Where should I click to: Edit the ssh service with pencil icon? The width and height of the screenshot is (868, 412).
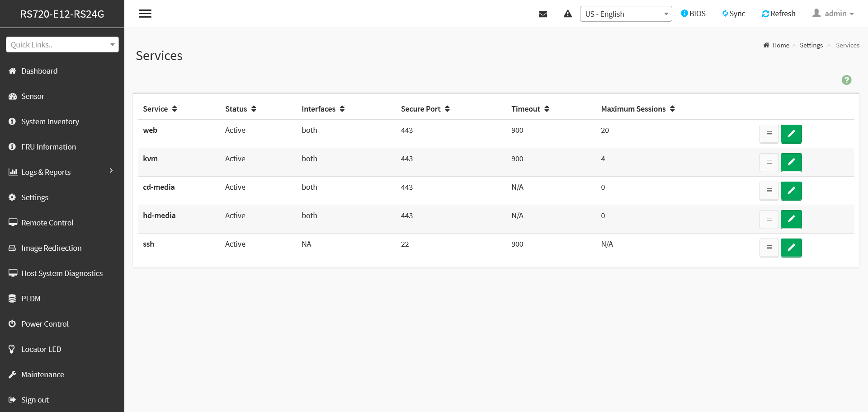[x=791, y=248]
